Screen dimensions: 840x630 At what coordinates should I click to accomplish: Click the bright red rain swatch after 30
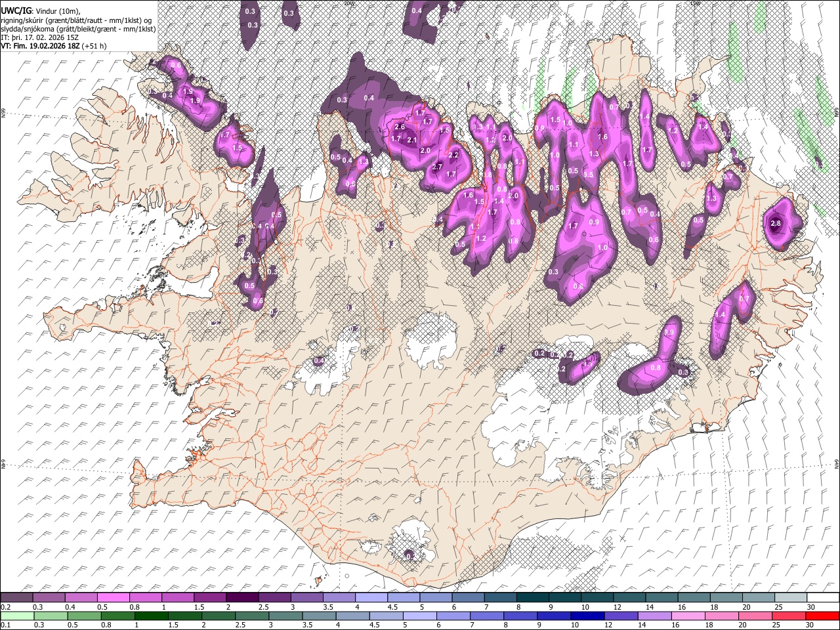click(822, 616)
